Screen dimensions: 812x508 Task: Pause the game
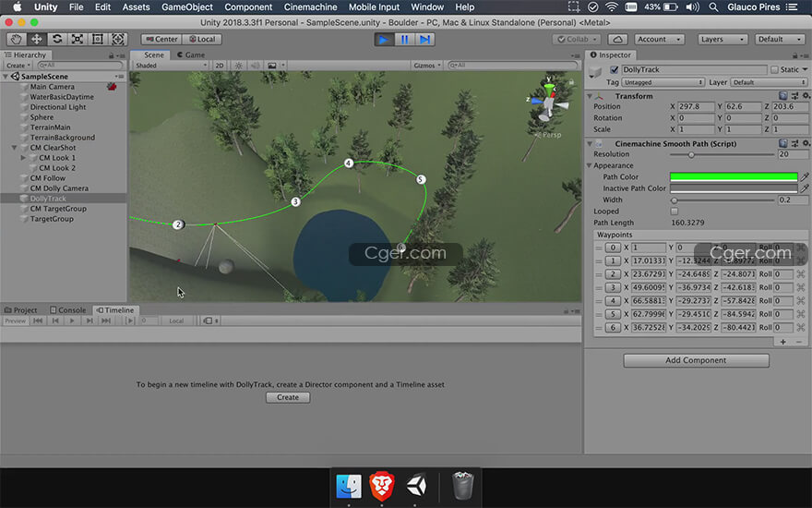pyautogui.click(x=404, y=40)
